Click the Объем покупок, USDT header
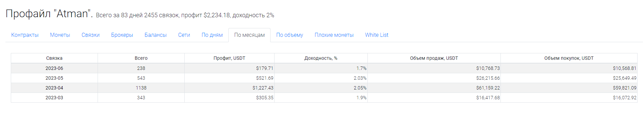The height and width of the screenshot is (130, 644). (x=569, y=58)
